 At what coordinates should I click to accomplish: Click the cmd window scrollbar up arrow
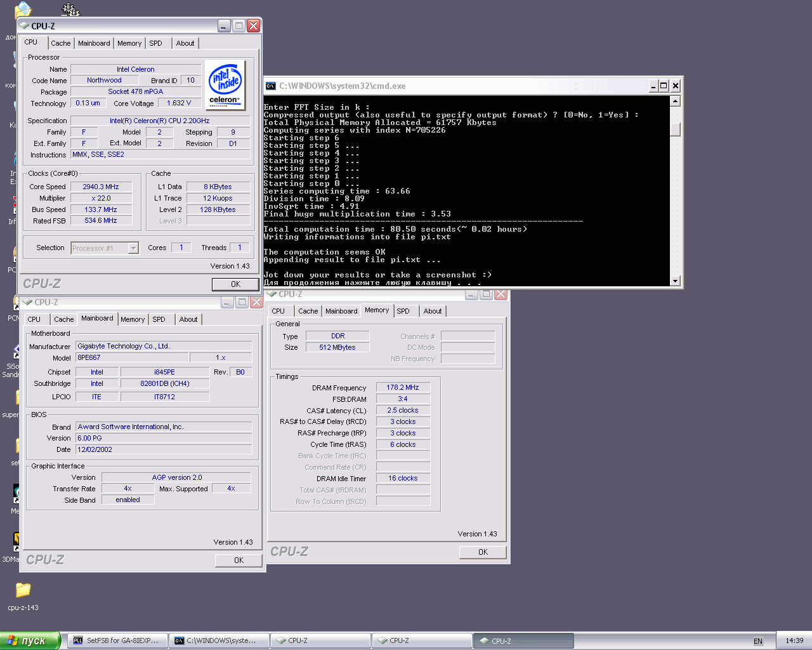pos(675,102)
